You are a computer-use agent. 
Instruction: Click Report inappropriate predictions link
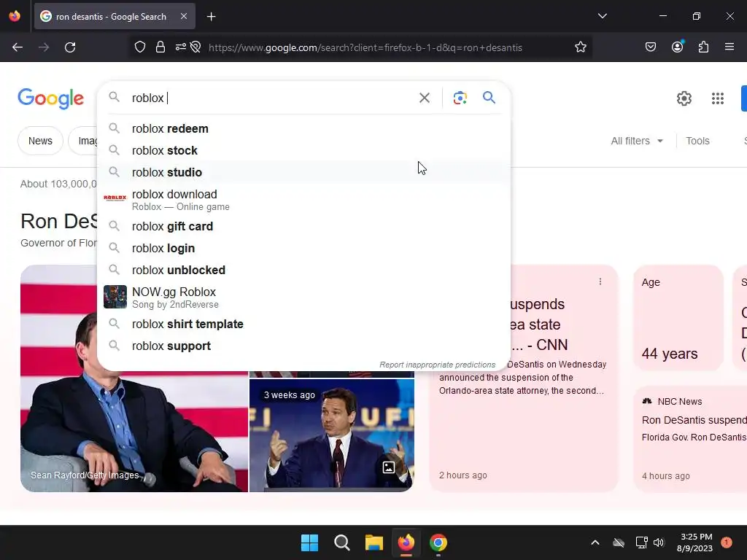click(x=438, y=365)
